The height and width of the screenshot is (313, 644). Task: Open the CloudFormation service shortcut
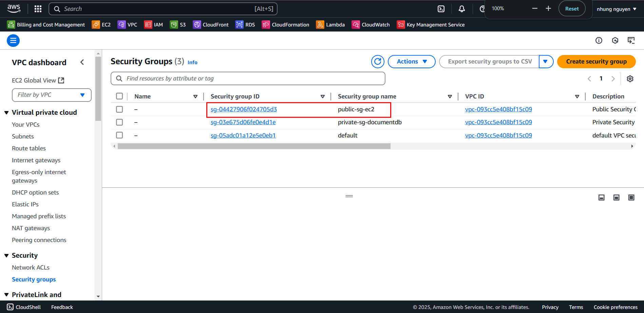(286, 25)
